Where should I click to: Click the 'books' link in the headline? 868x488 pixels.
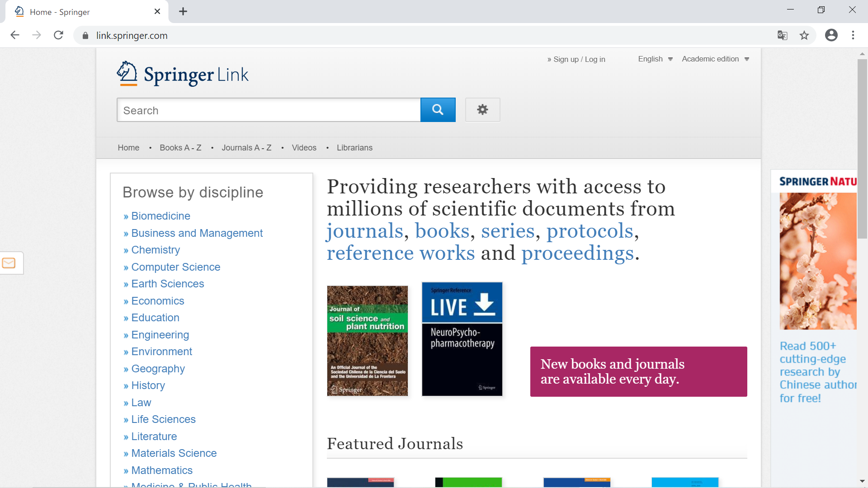coord(442,231)
